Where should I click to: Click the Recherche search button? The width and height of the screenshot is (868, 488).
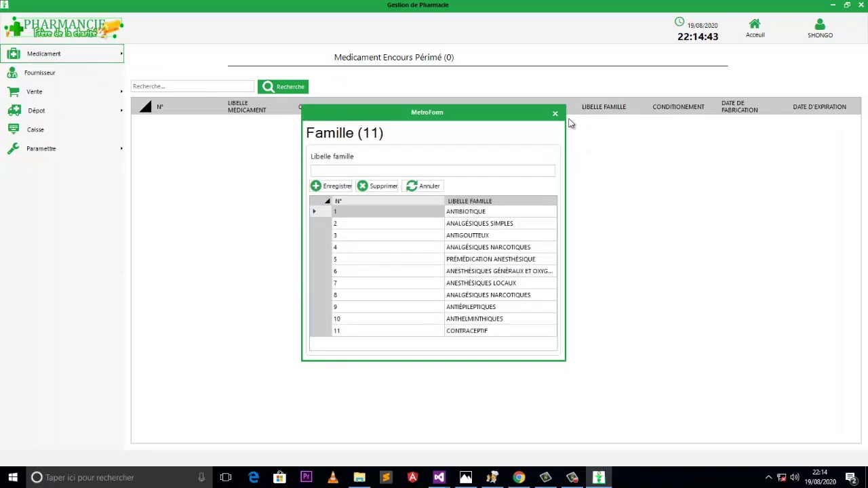point(283,87)
